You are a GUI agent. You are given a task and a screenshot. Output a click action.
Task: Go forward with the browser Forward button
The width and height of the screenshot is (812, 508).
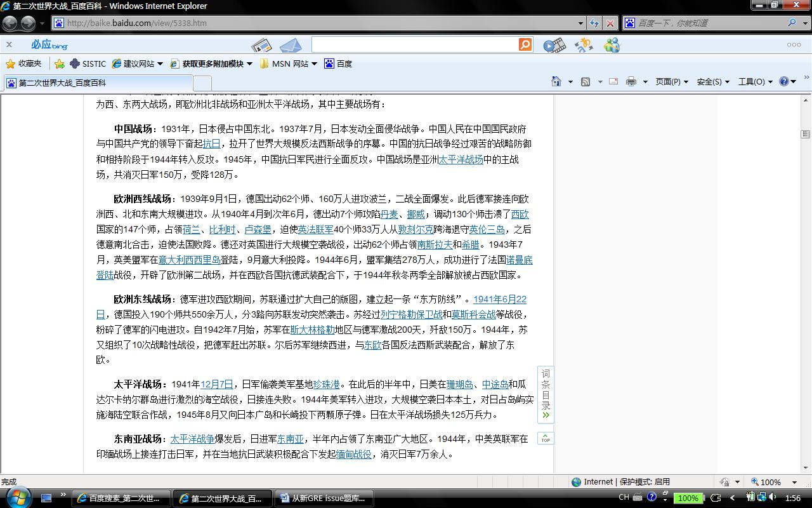tap(28, 23)
